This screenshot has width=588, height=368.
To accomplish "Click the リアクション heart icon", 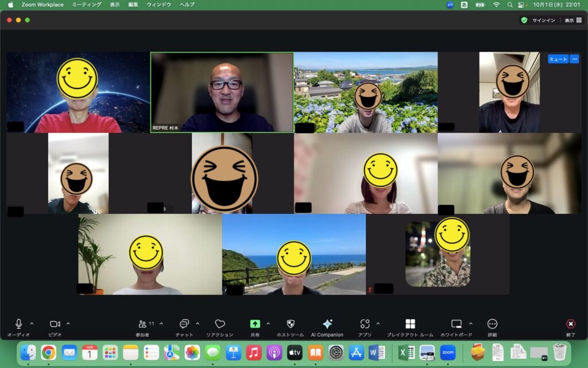I will click(x=219, y=324).
